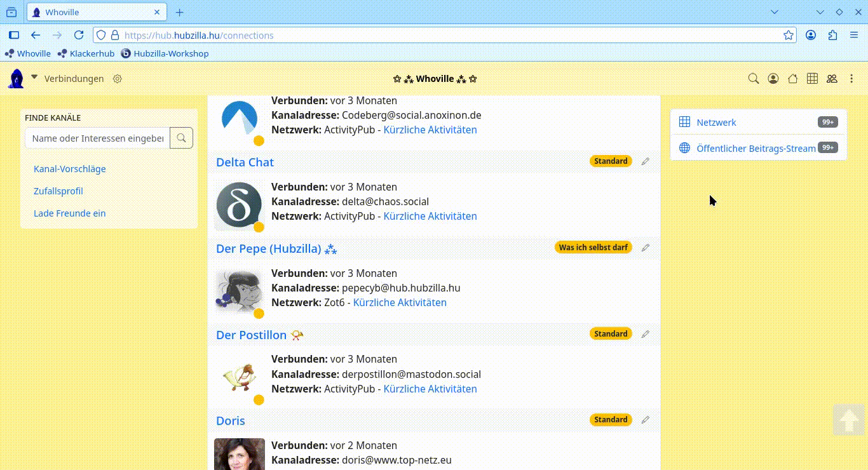Screen dimensions: 868x470
Task: Expand the channel avatar dropdown arrow
Action: 34,77
